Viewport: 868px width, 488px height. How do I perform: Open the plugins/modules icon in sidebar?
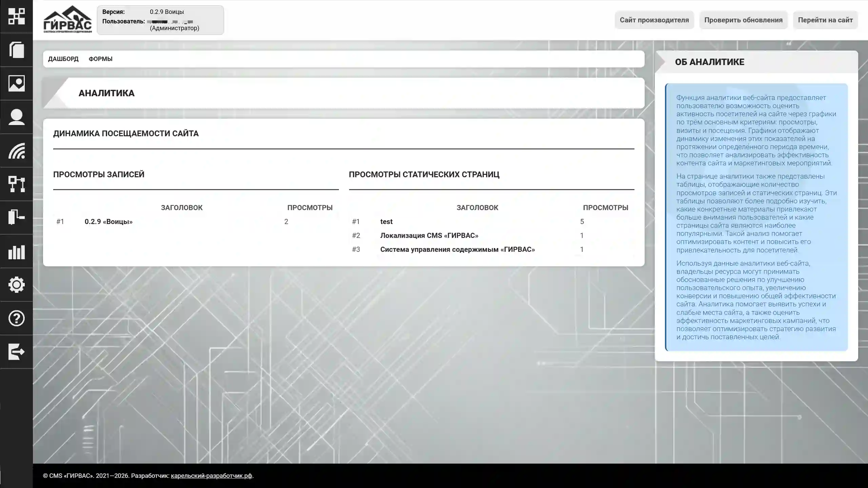tap(16, 218)
